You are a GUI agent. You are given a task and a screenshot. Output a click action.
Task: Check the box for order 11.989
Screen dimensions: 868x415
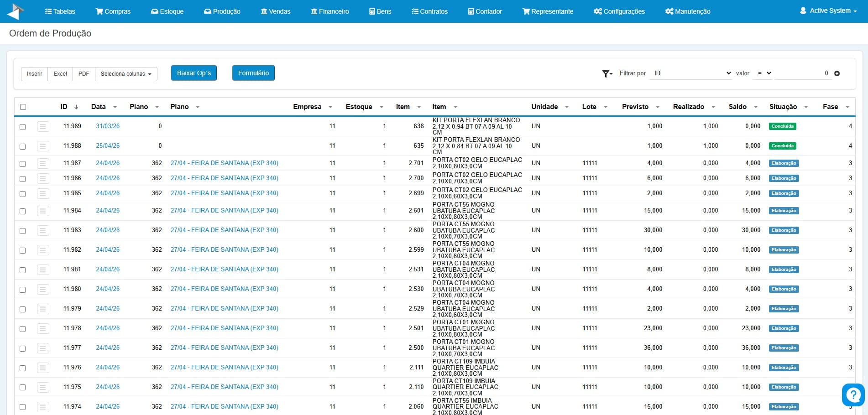pyautogui.click(x=23, y=127)
